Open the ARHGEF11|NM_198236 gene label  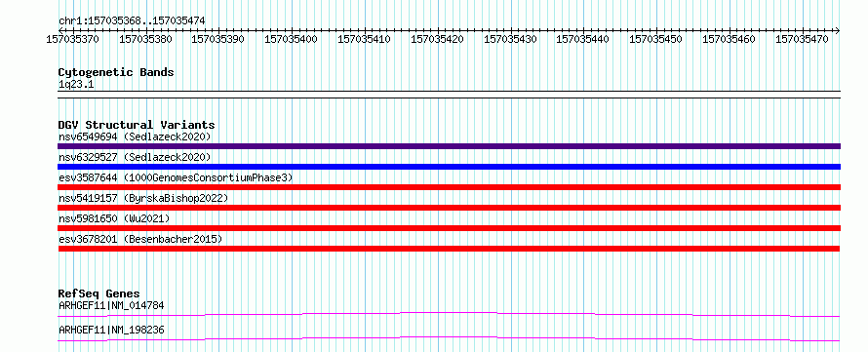[111, 331]
